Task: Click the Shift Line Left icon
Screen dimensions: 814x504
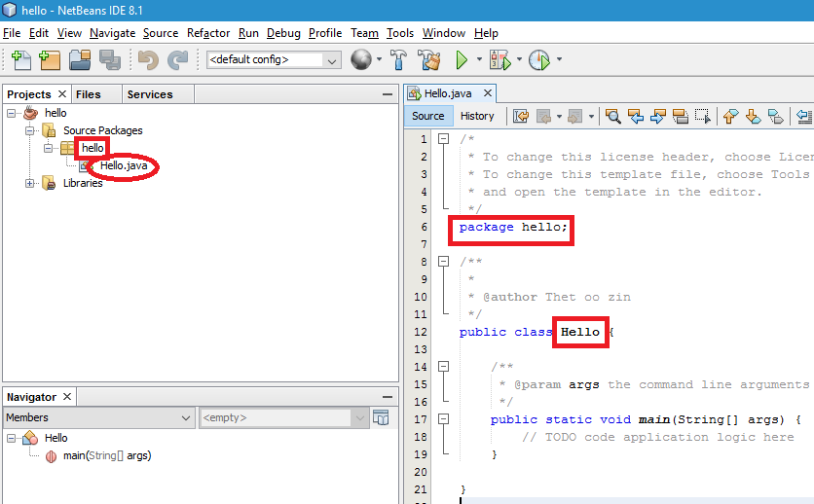Action: pyautogui.click(x=804, y=116)
